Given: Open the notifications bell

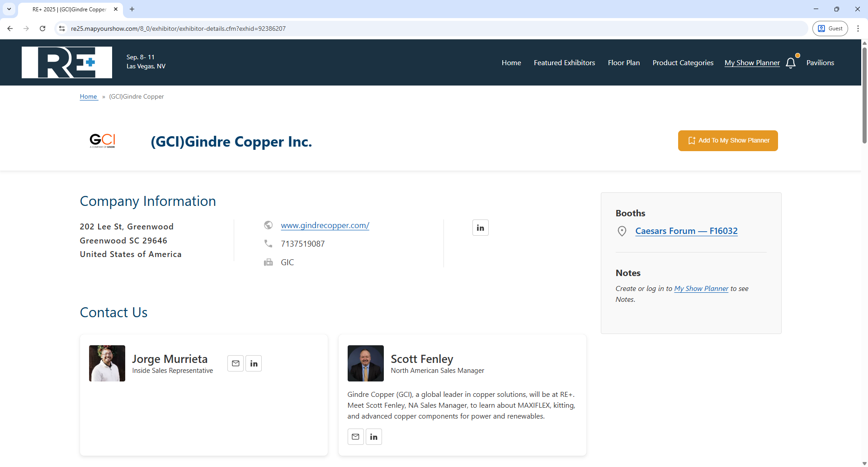Looking at the screenshot, I should 791,62.
